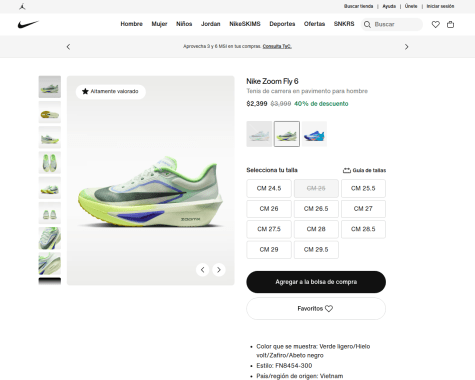Select size CM 29.5

316,249
